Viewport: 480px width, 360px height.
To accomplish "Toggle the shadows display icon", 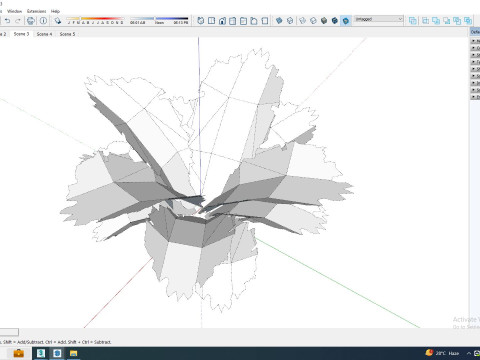I will coord(58,21).
